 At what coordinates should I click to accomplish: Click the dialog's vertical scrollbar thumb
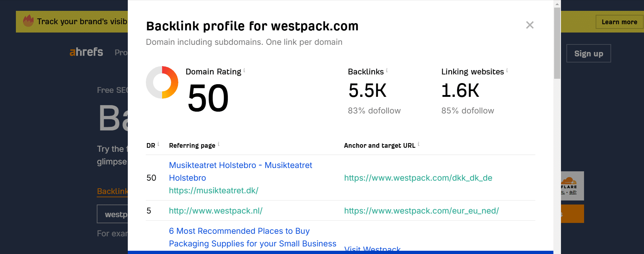pos(557,43)
